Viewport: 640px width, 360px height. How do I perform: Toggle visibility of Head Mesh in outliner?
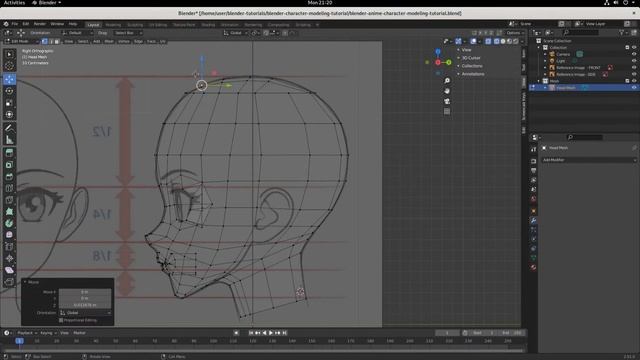click(634, 88)
